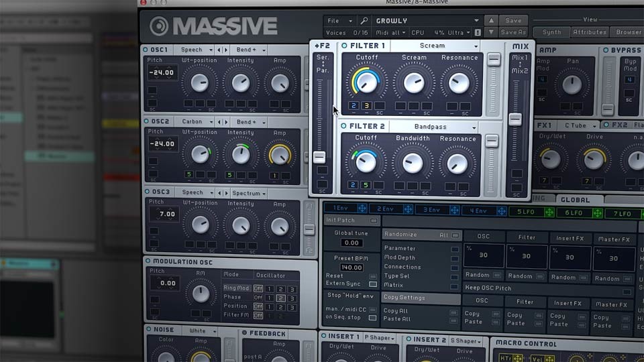Click OSC1 Pitch value -24.00

coord(162,72)
